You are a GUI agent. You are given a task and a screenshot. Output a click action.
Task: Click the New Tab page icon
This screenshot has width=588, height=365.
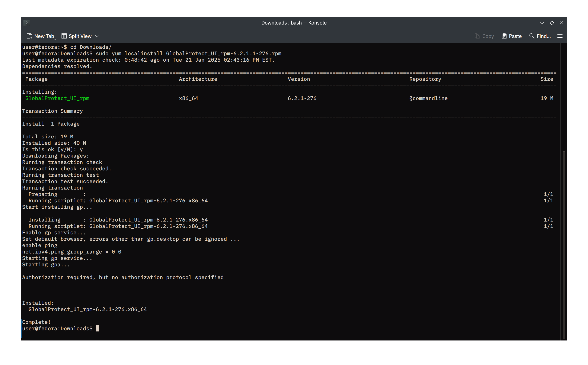pos(29,36)
